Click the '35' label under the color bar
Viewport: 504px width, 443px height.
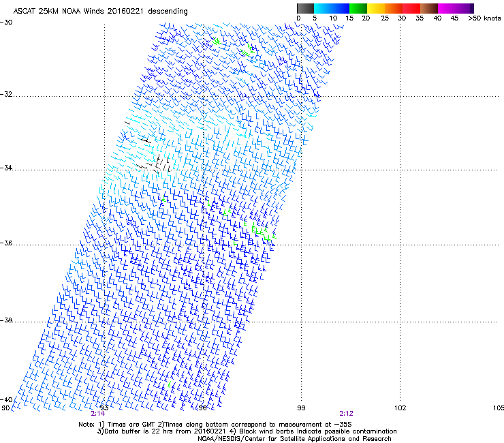point(420,18)
